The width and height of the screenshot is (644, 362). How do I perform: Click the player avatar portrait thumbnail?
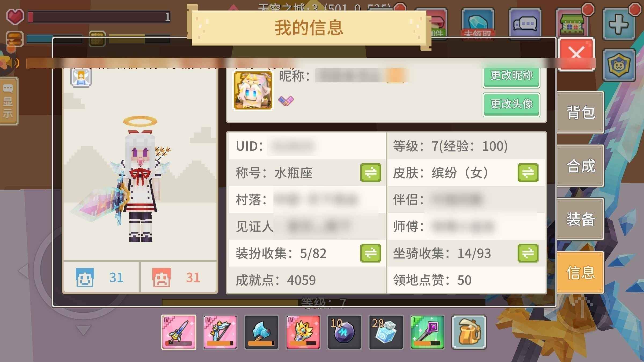253,90
